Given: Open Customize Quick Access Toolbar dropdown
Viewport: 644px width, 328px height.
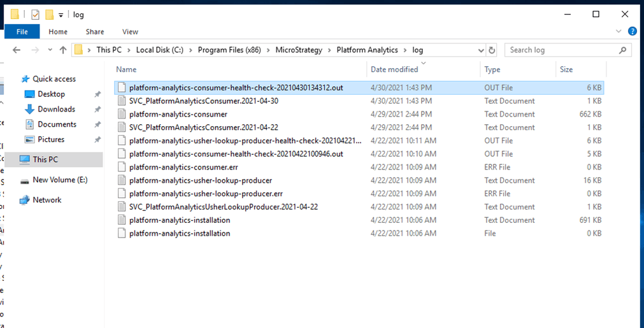Looking at the screenshot, I should point(61,15).
